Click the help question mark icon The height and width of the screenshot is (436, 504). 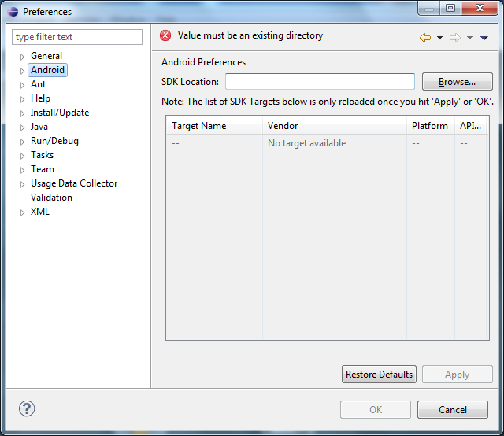pos(27,408)
